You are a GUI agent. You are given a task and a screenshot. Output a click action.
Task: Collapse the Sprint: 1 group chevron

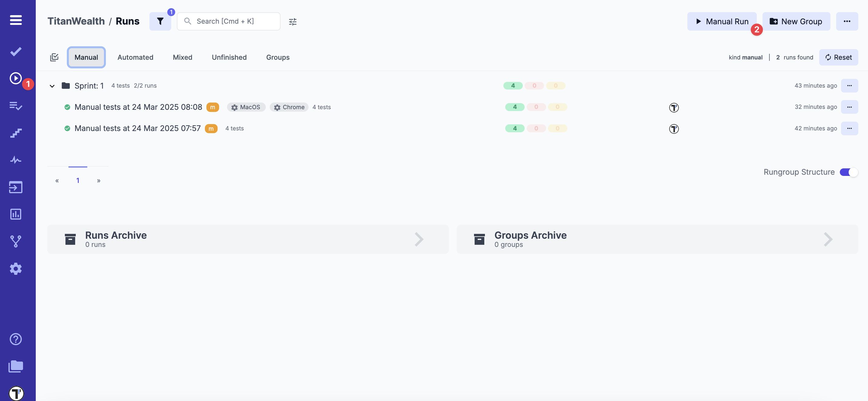pyautogui.click(x=52, y=86)
